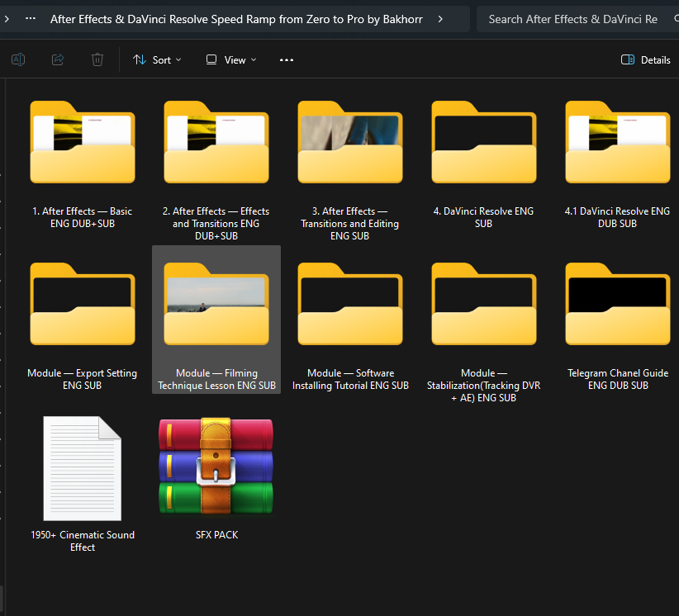The width and height of the screenshot is (679, 616).
Task: Show hidden breadcrumb locations via ellipsis
Action: (x=31, y=19)
